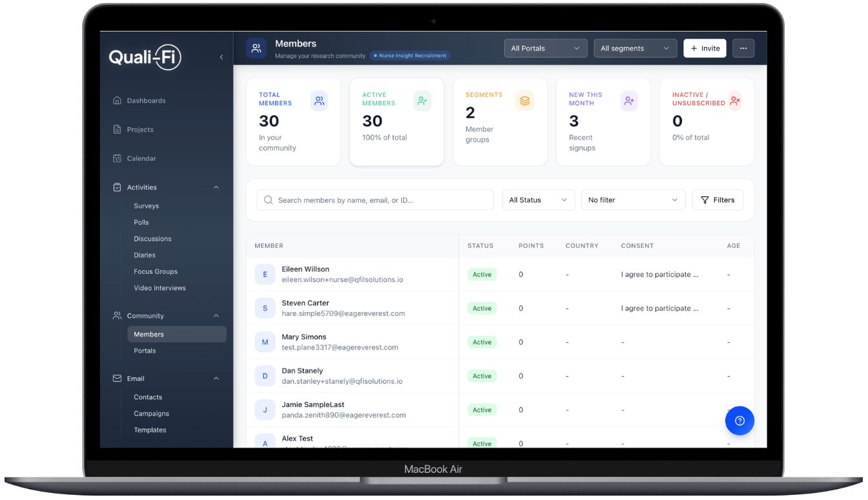Open the Eileen Willson member name
The image size is (868, 500).
305,269
